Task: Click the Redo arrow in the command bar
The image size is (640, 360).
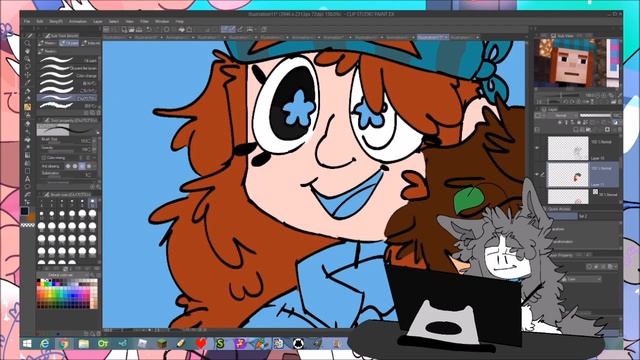Action: (x=157, y=29)
